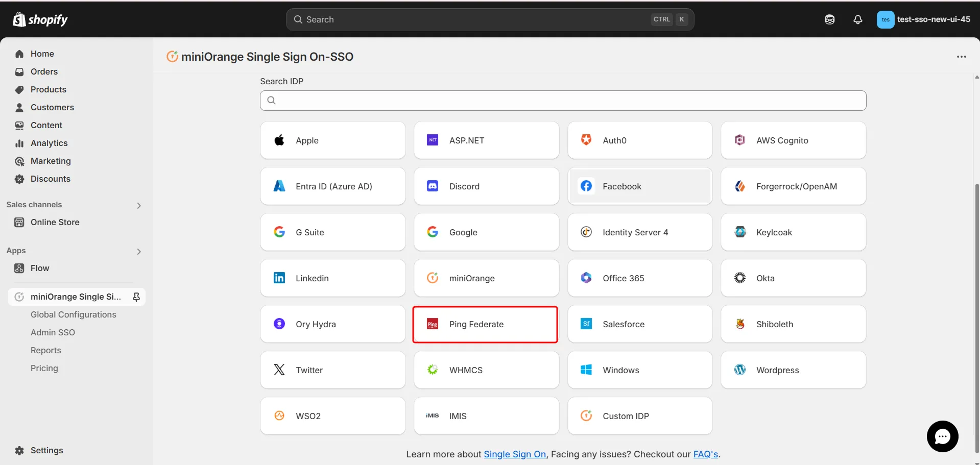The height and width of the screenshot is (465, 980).
Task: Open the miniOrange provider card
Action: (x=486, y=278)
